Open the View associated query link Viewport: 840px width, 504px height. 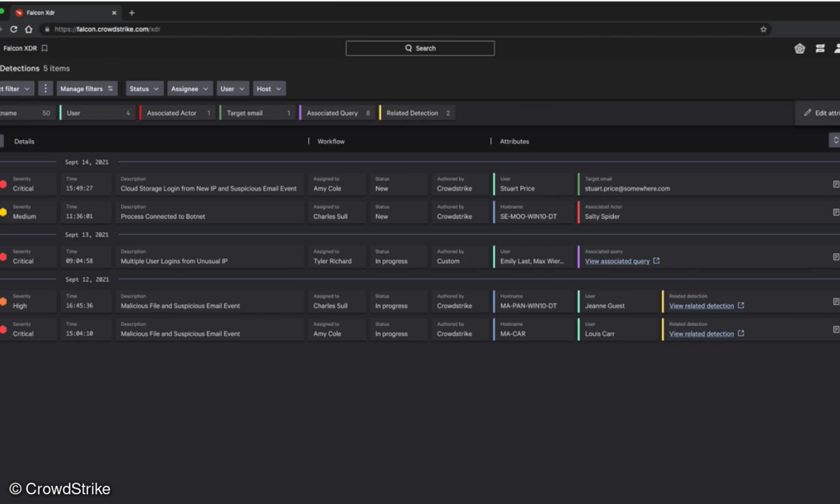[x=617, y=261]
